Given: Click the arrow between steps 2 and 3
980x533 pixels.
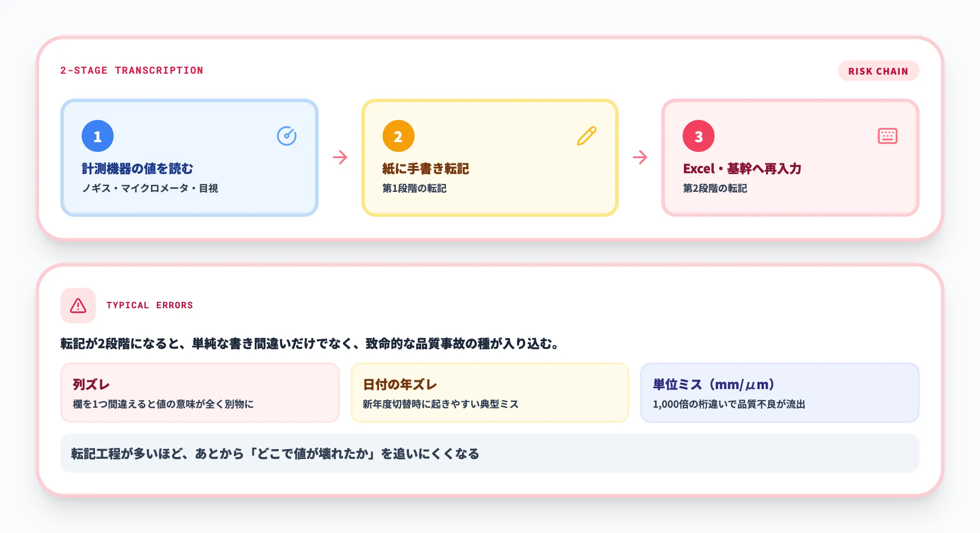Looking at the screenshot, I should (x=640, y=157).
